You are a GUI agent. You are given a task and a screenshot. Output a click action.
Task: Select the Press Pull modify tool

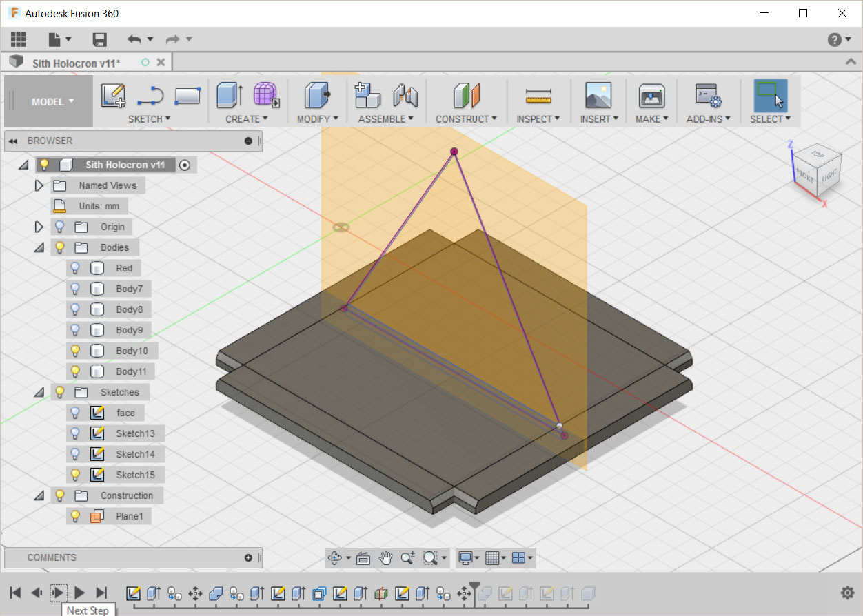pyautogui.click(x=317, y=95)
